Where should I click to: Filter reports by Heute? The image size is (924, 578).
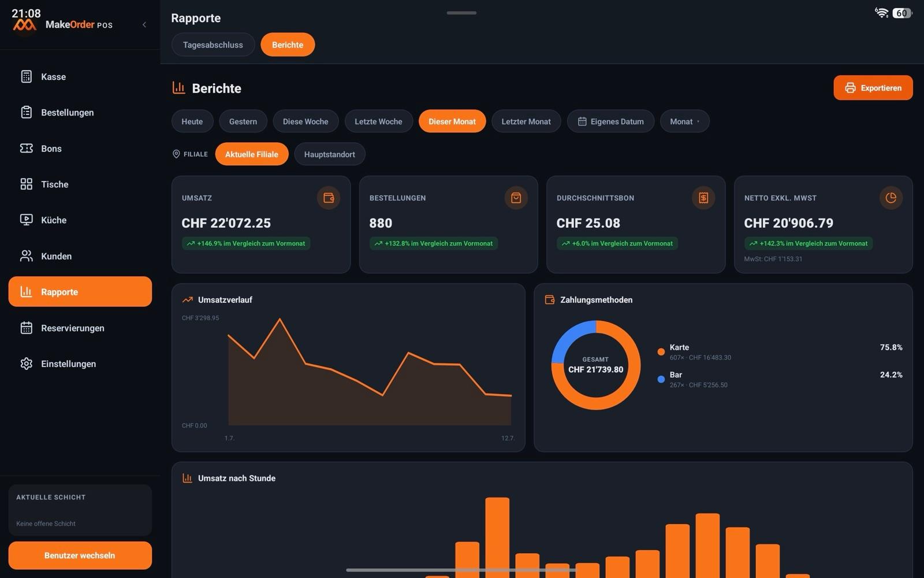tap(192, 121)
